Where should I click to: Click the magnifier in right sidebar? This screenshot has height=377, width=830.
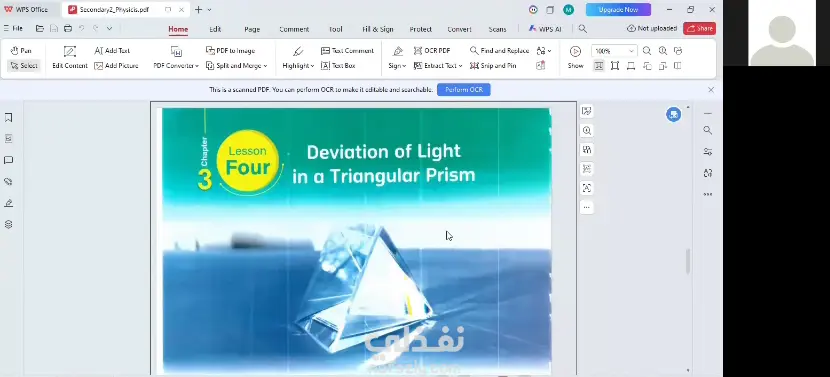point(708,130)
